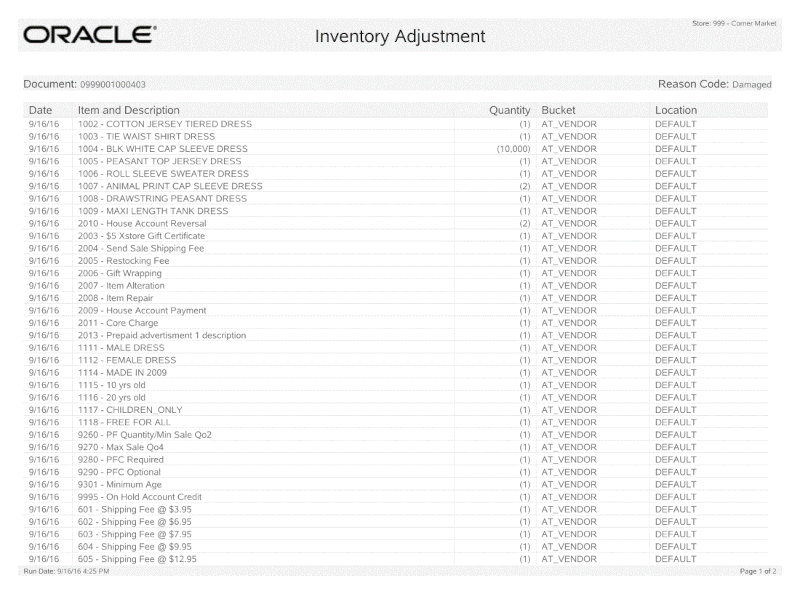The height and width of the screenshot is (594, 800).
Task: Select row 9260 - PF Quantity/Min Sale Qo2
Action: click(395, 434)
